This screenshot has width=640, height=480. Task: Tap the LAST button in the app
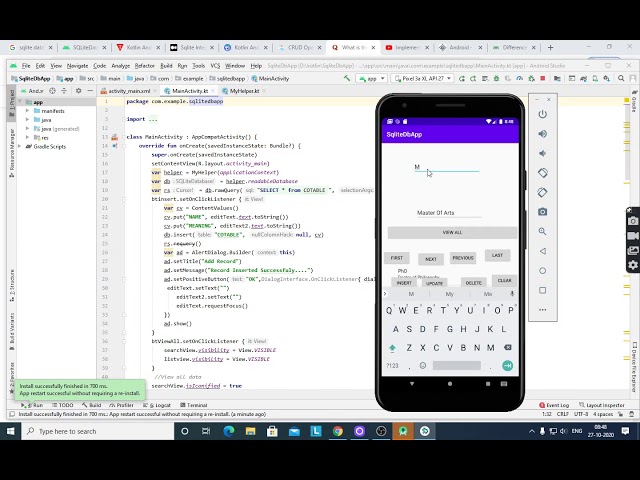[x=497, y=256]
